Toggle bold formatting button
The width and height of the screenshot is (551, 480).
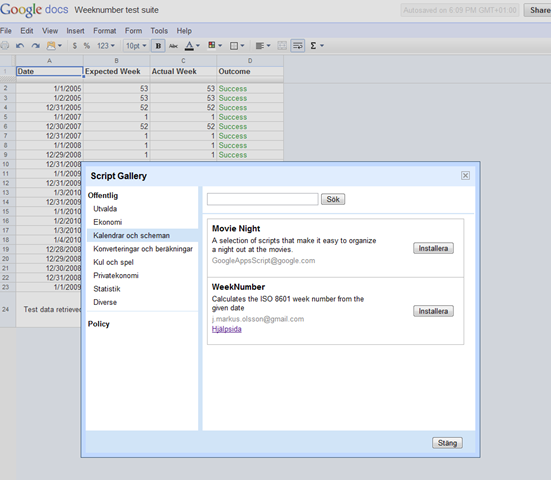coord(158,46)
